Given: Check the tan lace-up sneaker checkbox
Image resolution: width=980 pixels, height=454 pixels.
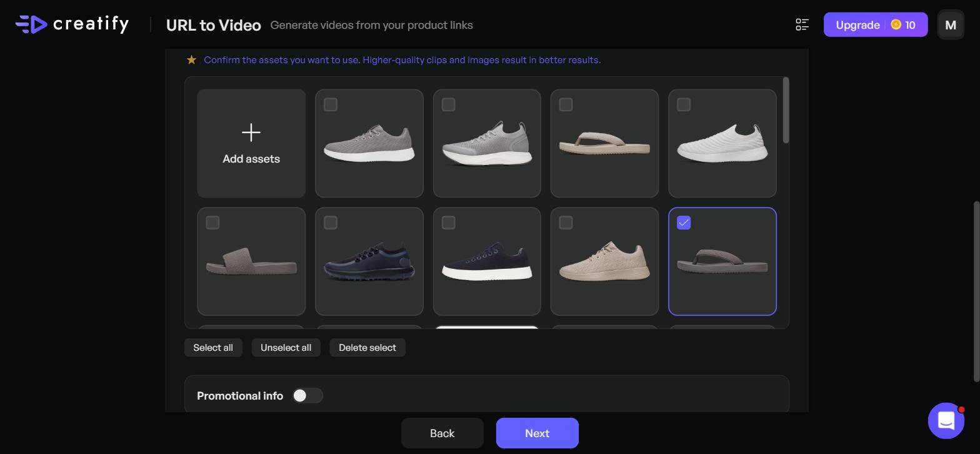Looking at the screenshot, I should tap(566, 223).
